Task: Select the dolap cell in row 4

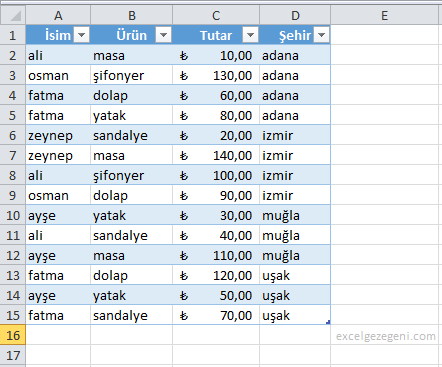Action: [x=132, y=95]
